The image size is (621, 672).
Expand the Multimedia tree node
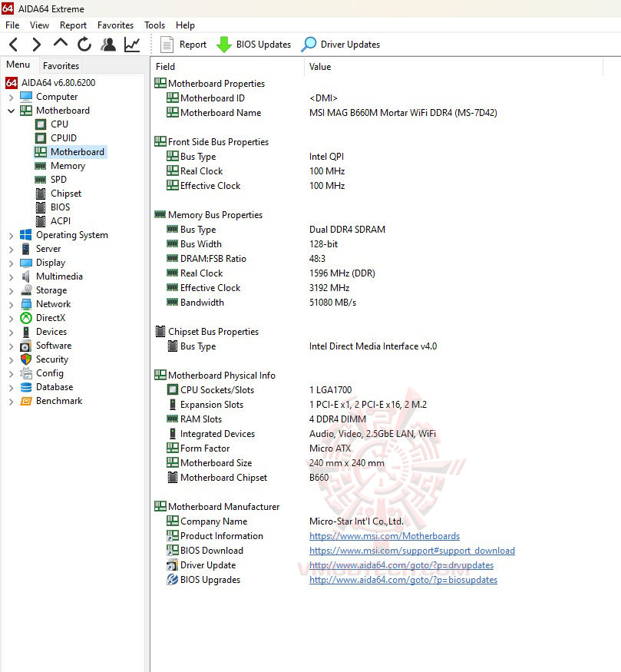pyautogui.click(x=12, y=277)
